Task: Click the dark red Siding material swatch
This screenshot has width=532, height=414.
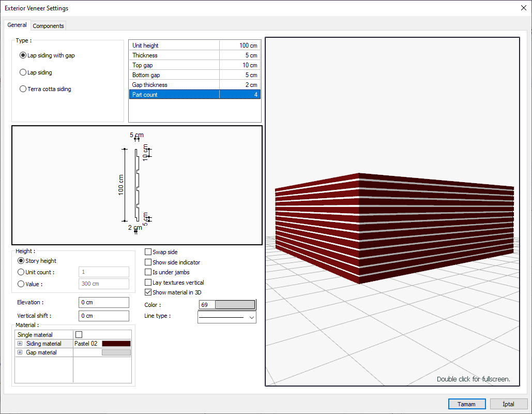Action: click(x=116, y=344)
